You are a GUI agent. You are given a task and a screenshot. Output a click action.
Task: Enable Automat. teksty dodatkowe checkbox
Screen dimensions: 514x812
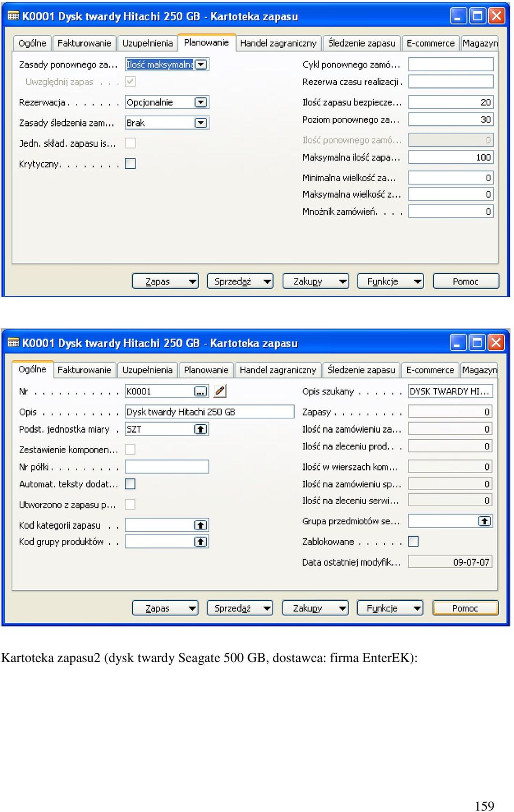coord(130,484)
